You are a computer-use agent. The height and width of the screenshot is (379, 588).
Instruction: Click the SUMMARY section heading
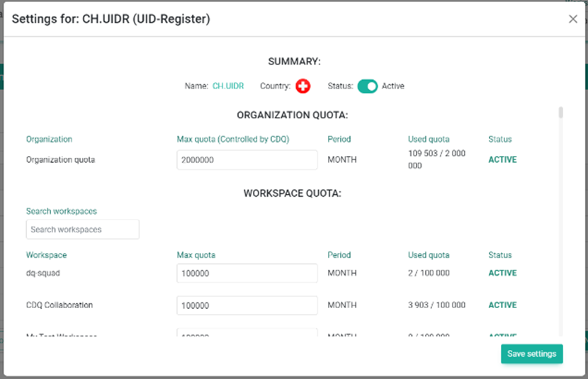(x=295, y=62)
